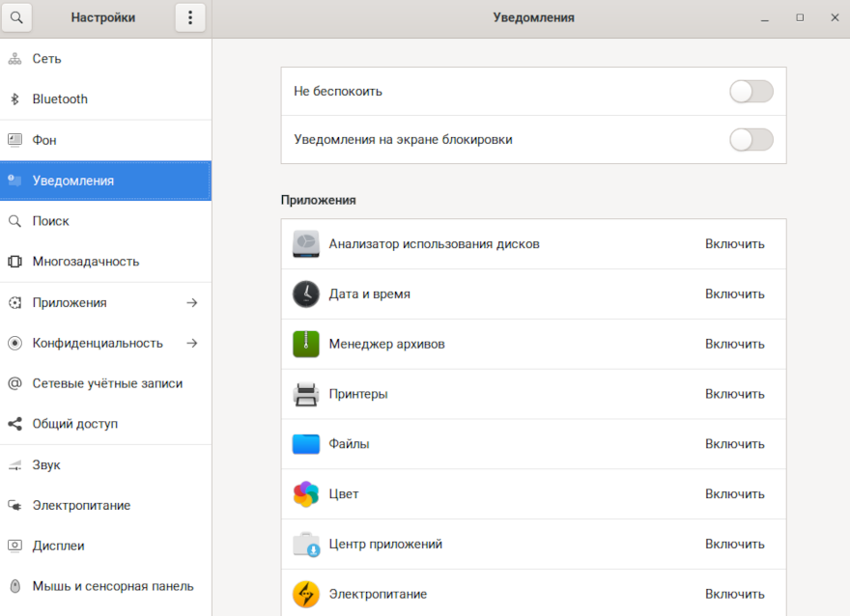Click the blue folder icon for Файлы

(305, 444)
